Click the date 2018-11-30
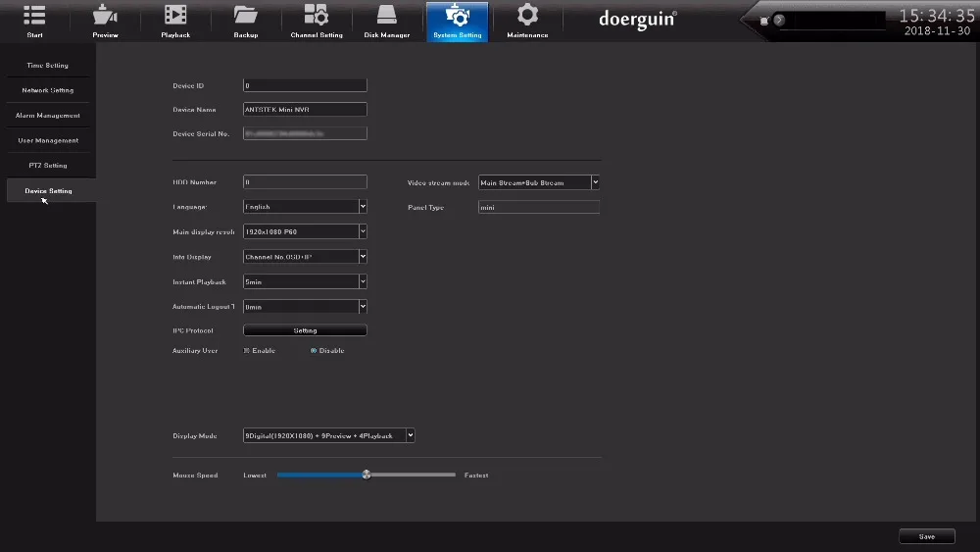 click(x=937, y=30)
